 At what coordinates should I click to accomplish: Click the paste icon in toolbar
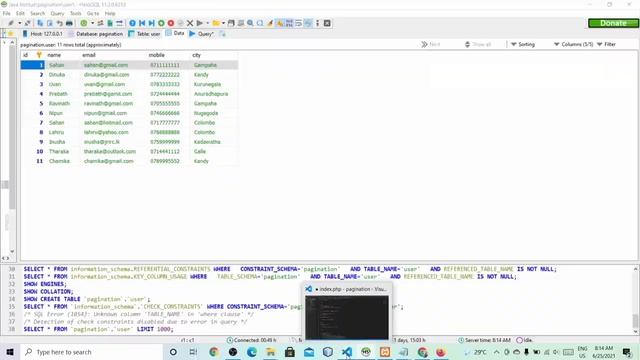49,23
